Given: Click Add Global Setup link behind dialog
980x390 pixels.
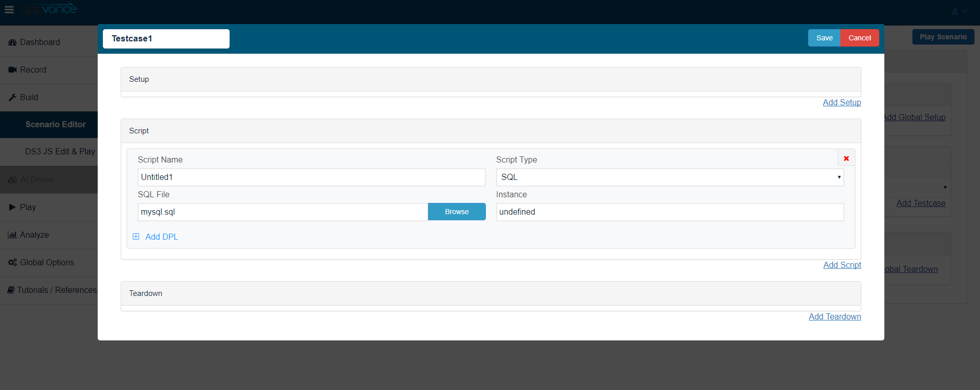Looking at the screenshot, I should point(915,117).
